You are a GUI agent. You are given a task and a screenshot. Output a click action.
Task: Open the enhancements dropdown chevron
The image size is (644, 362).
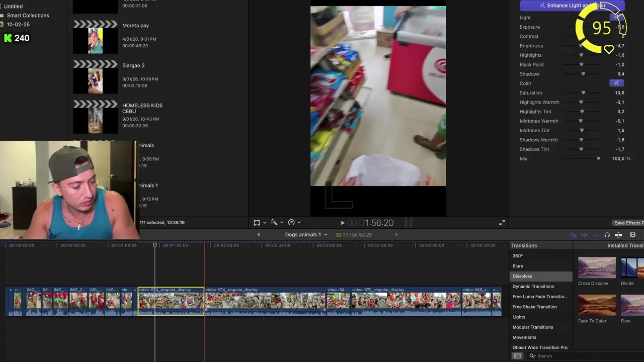click(x=282, y=222)
